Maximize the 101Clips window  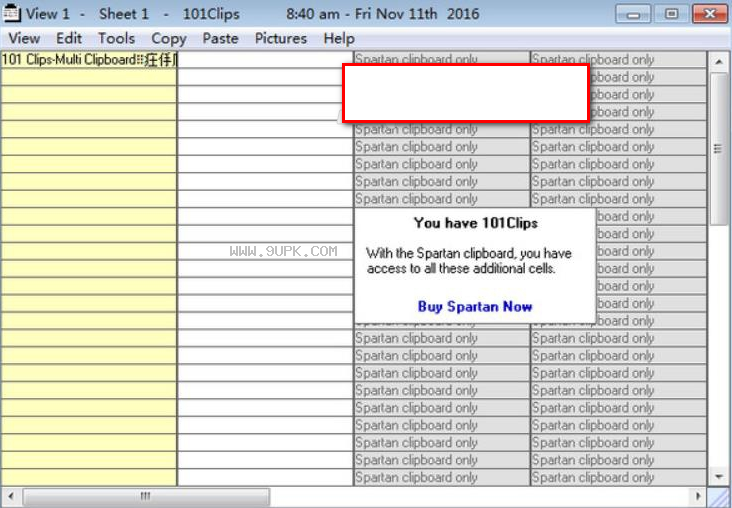click(671, 14)
